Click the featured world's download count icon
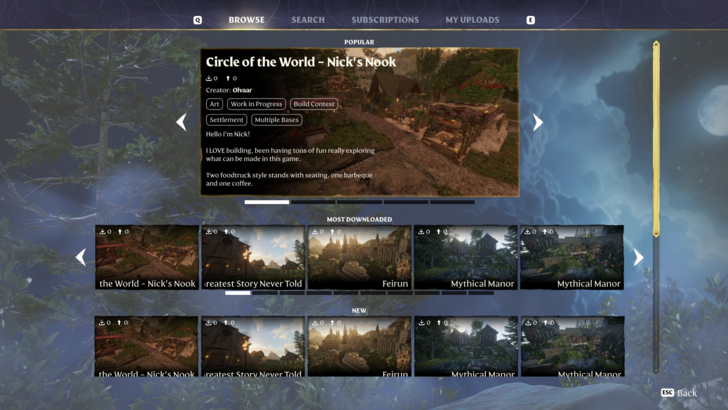 [x=209, y=78]
